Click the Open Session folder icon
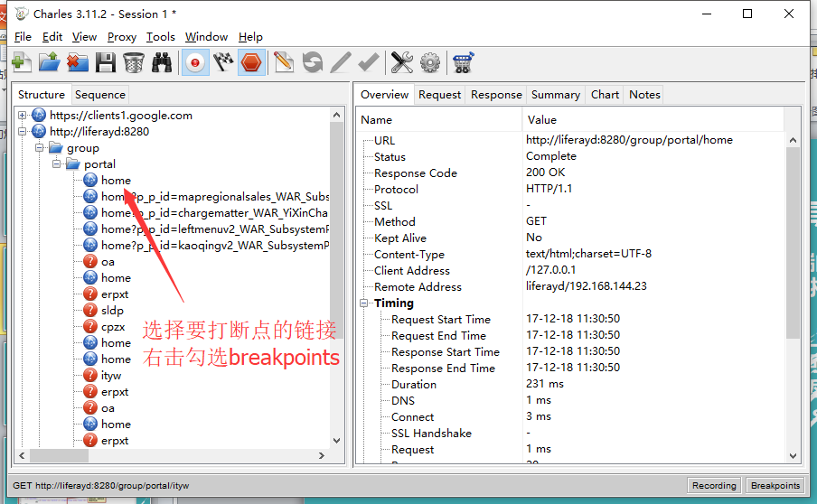The width and height of the screenshot is (817, 504). click(50, 62)
